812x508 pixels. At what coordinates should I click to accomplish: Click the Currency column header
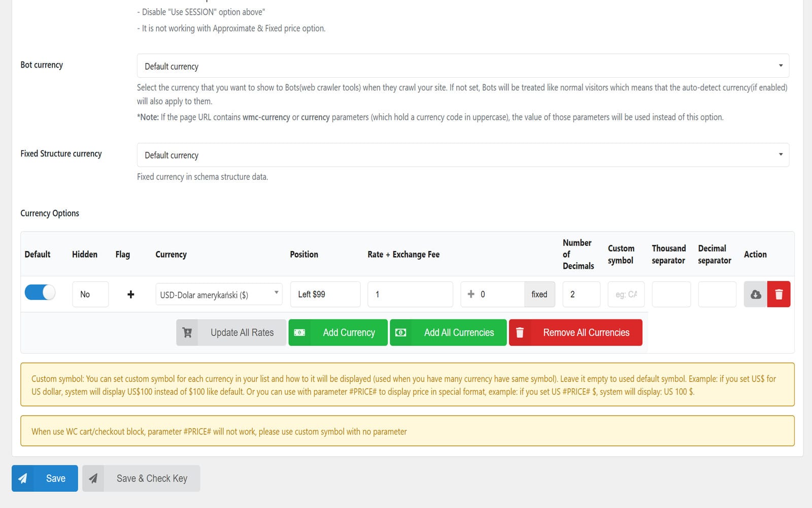171,255
